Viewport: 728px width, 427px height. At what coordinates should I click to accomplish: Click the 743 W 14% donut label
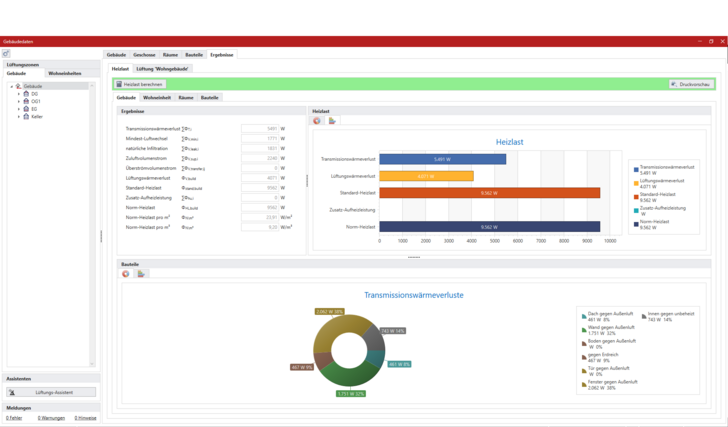[393, 331]
